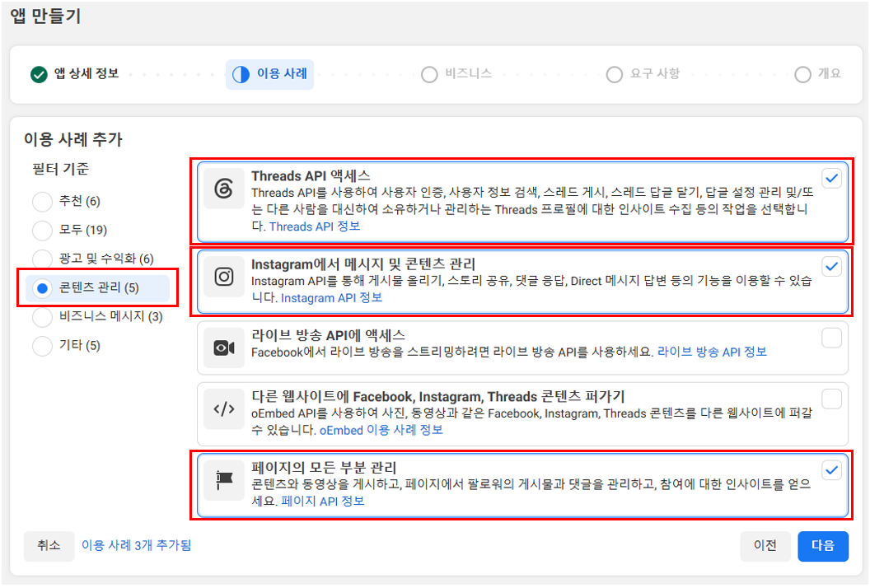Click the live video camera icon

(x=223, y=348)
